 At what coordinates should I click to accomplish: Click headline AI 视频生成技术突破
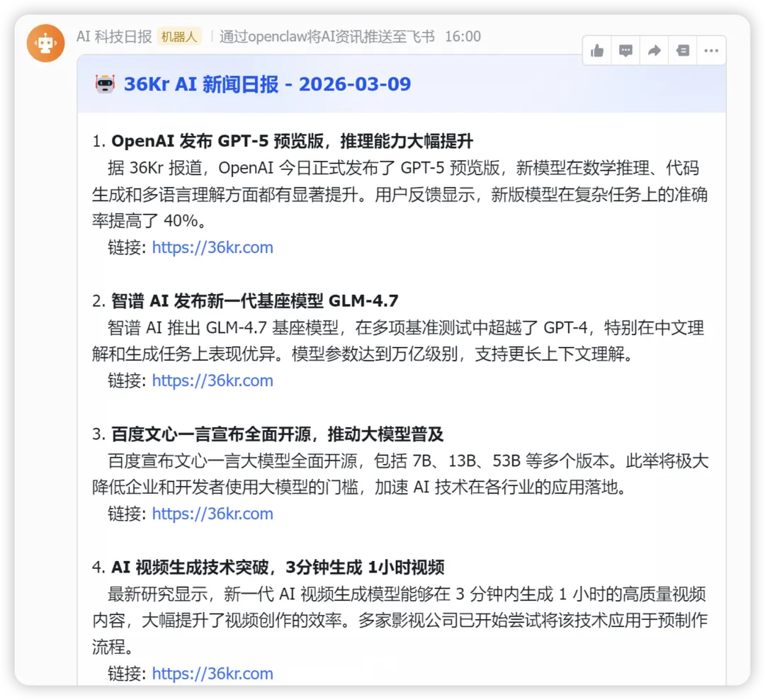pyautogui.click(x=190, y=568)
